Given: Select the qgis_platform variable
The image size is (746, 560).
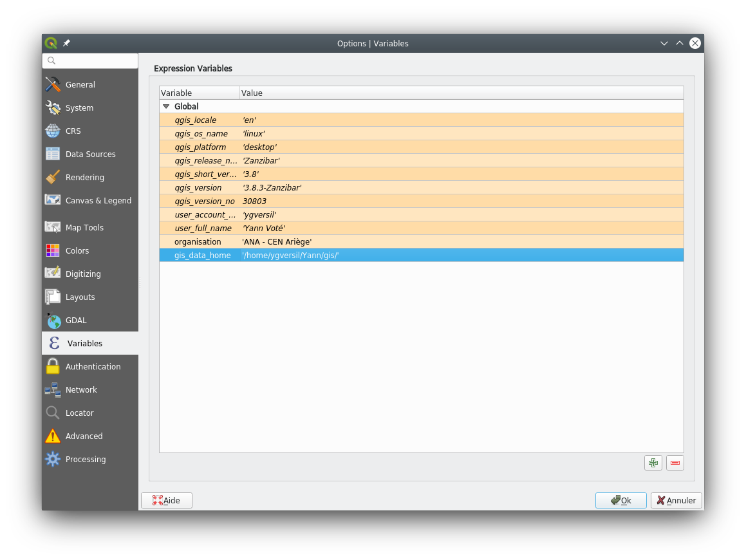Looking at the screenshot, I should (200, 147).
